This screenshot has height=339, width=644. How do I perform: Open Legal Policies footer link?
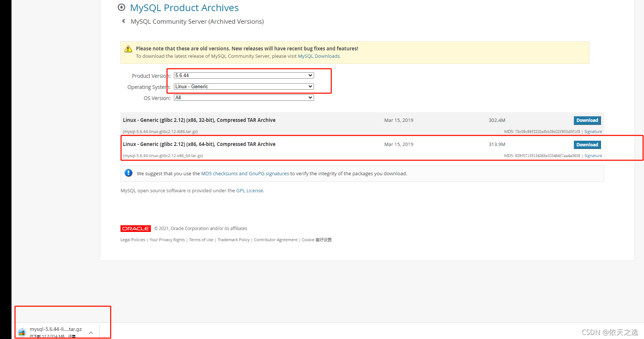(x=133, y=240)
